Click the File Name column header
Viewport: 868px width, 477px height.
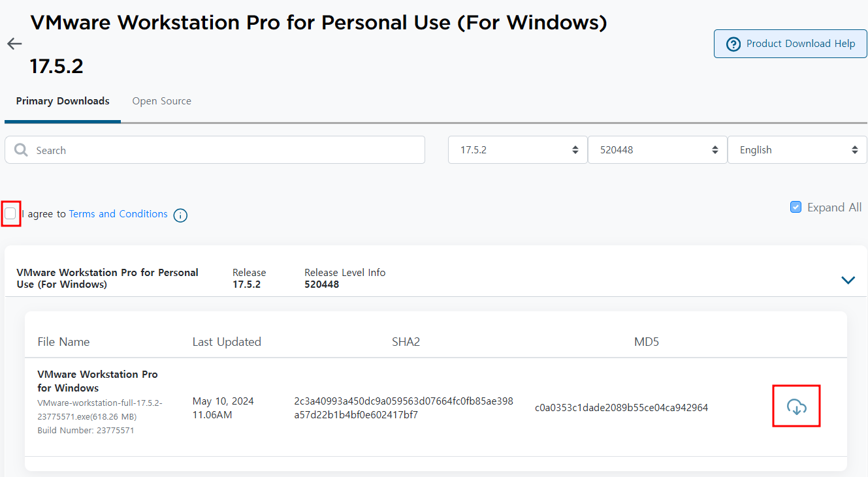[63, 342]
